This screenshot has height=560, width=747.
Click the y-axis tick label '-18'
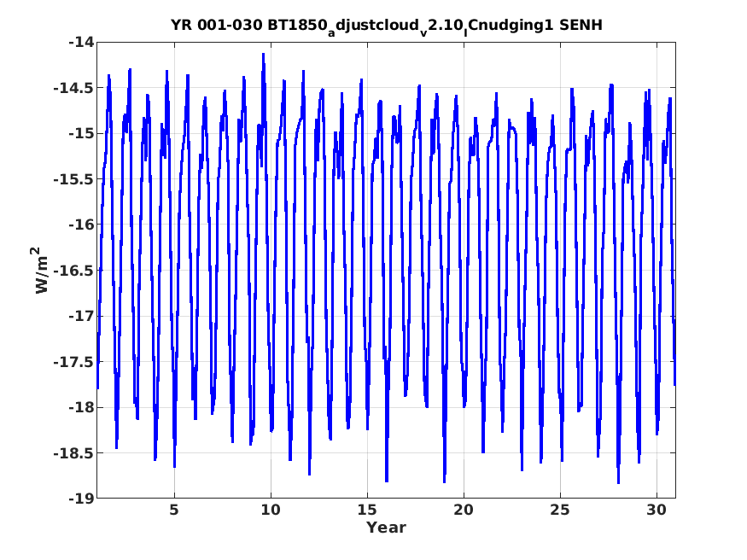click(x=81, y=407)
